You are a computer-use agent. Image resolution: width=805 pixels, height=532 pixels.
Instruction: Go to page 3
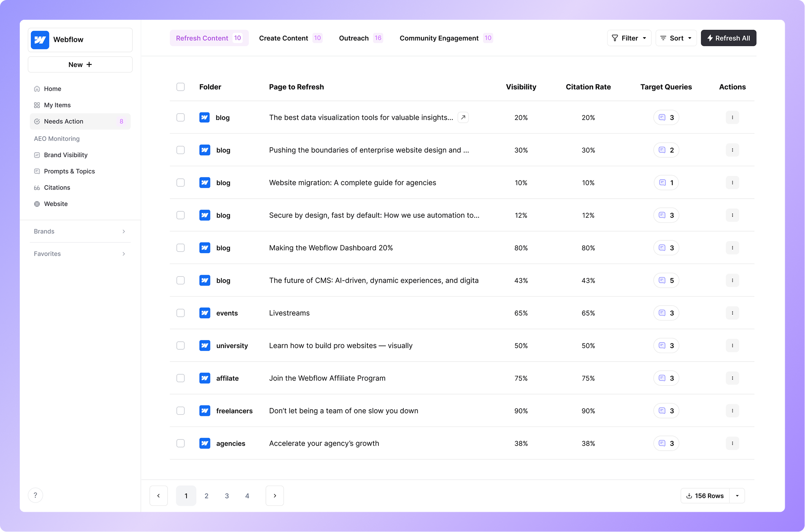coord(227,496)
